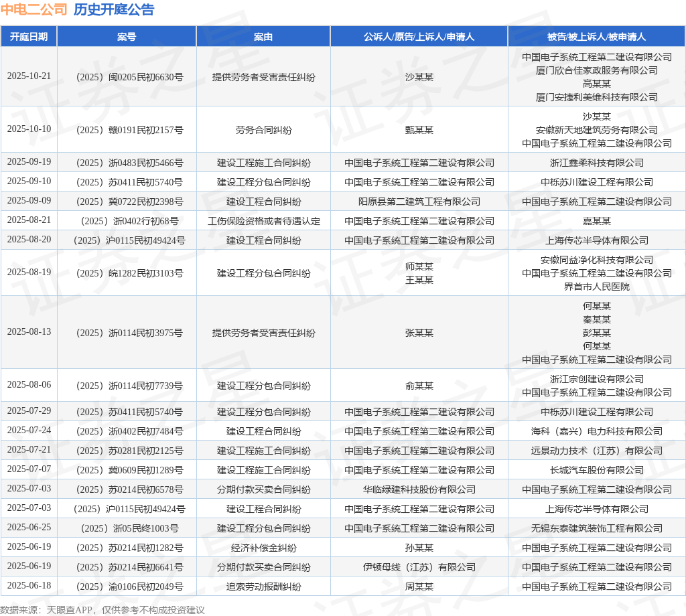Click the 开庭日期 column header
Image resolution: width=686 pixels, height=616 pixels.
[29, 37]
